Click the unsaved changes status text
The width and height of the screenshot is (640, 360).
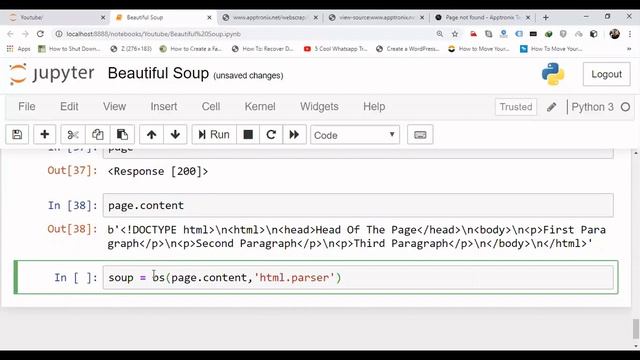(248, 76)
